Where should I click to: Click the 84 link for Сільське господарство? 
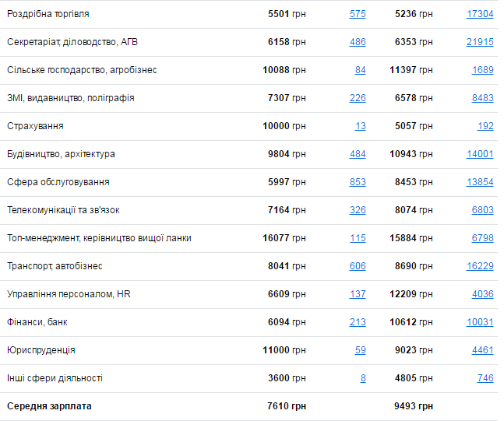(x=360, y=70)
